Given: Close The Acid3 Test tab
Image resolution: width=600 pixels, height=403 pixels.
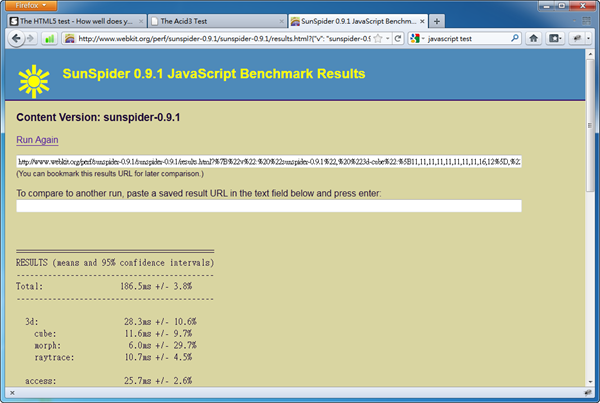Looking at the screenshot, I should (x=281, y=21).
